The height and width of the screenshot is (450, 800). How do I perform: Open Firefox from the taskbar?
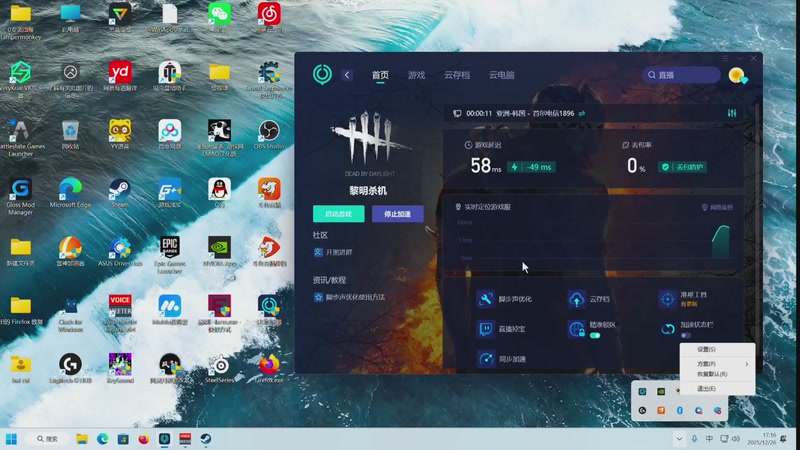(x=143, y=439)
